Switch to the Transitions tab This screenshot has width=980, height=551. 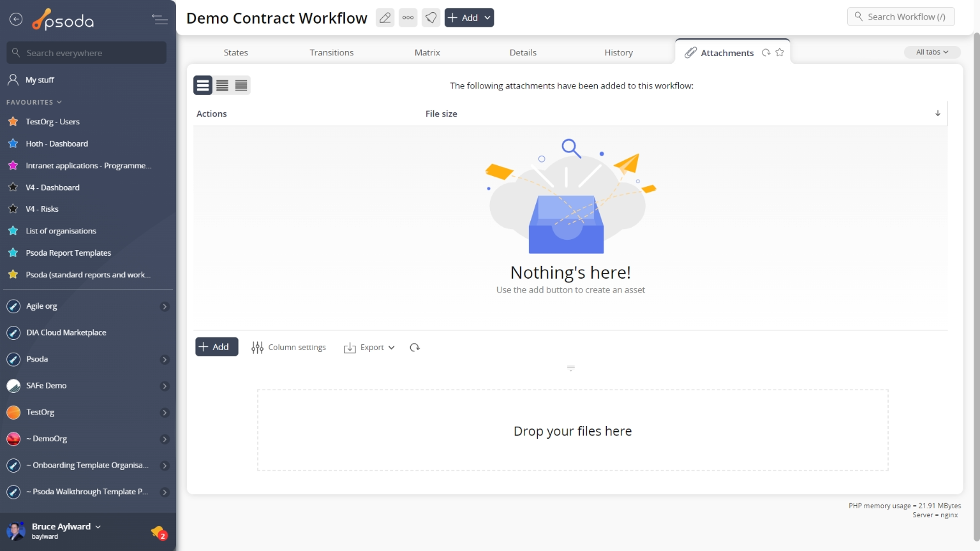coord(331,52)
